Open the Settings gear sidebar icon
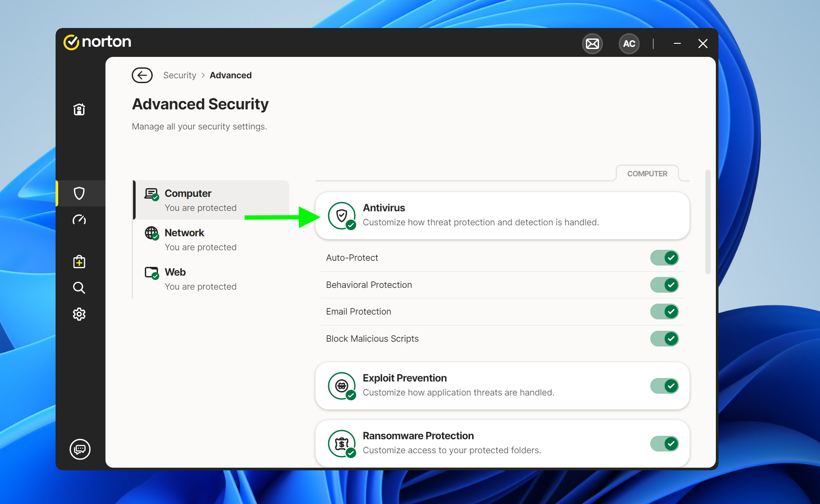820x504 pixels. tap(79, 314)
